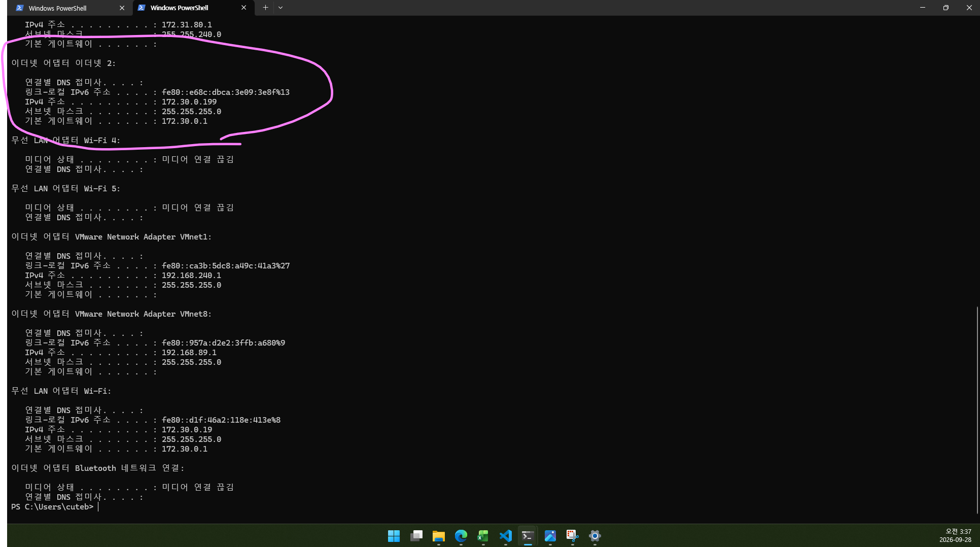
Task: Click the IPv4 address 172.30.0.19
Action: (187, 430)
